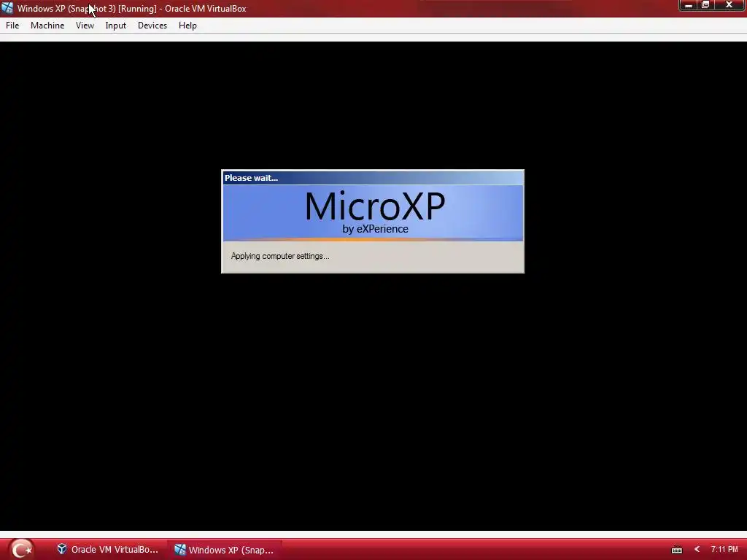Open the Help menu

click(187, 26)
